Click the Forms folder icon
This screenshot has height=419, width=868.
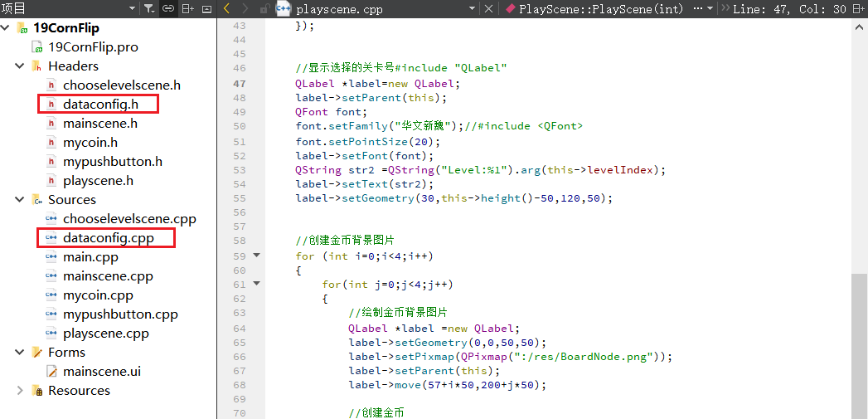pyautogui.click(x=36, y=353)
